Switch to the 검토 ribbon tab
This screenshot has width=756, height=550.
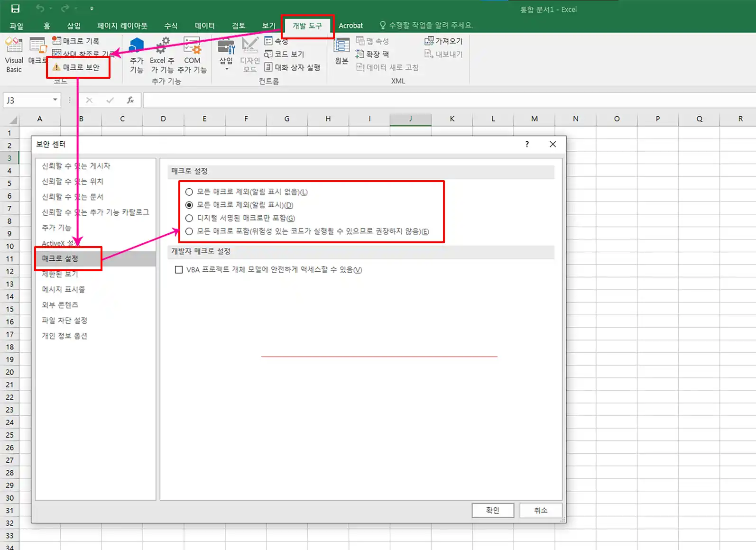point(239,26)
